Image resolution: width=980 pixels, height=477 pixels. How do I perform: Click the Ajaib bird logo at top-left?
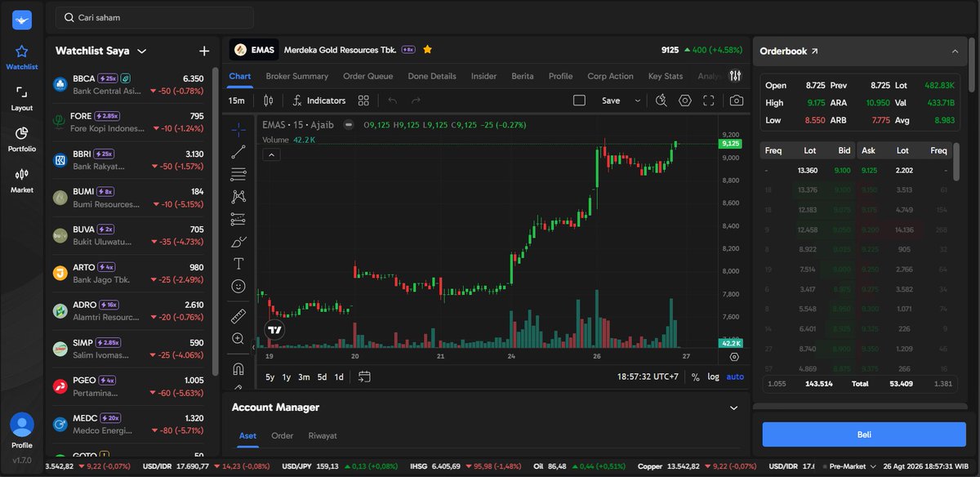tap(22, 20)
